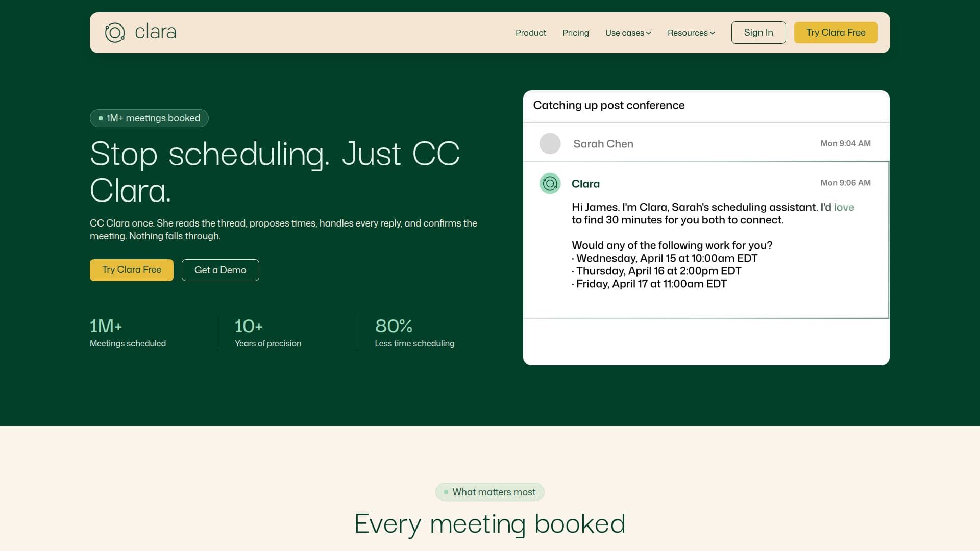Click the Wednesday, April 15 time option
This screenshot has height=551, width=980.
(665, 258)
